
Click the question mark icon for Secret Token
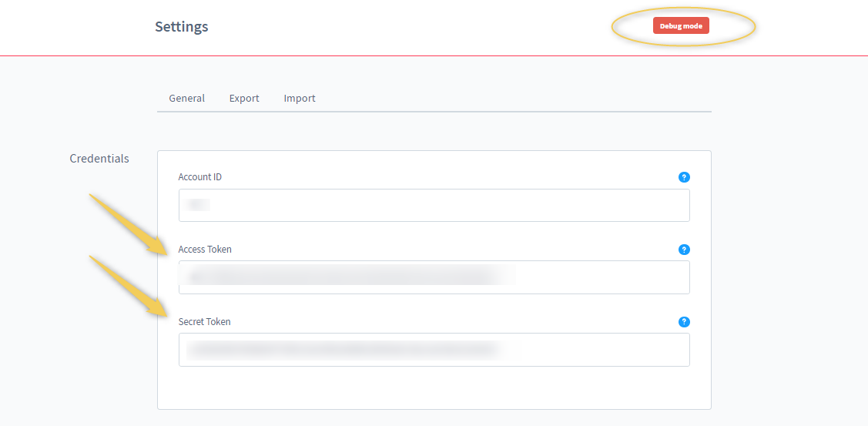(684, 322)
